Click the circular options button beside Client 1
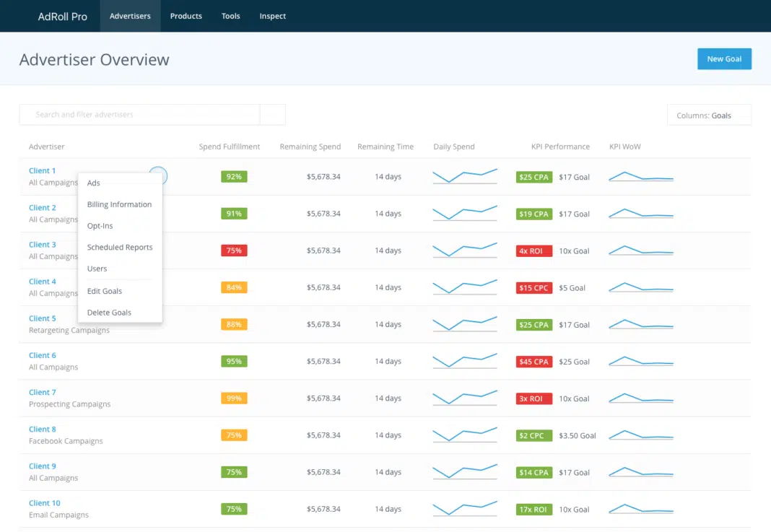Screen dimensions: 771x532 click(x=158, y=175)
